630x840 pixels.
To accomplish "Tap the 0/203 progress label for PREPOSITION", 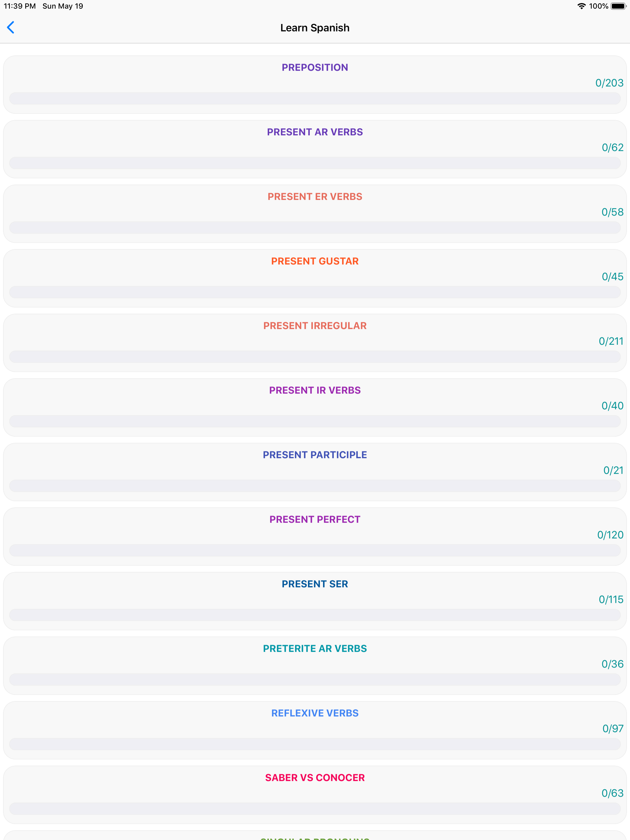I will pyautogui.click(x=609, y=83).
